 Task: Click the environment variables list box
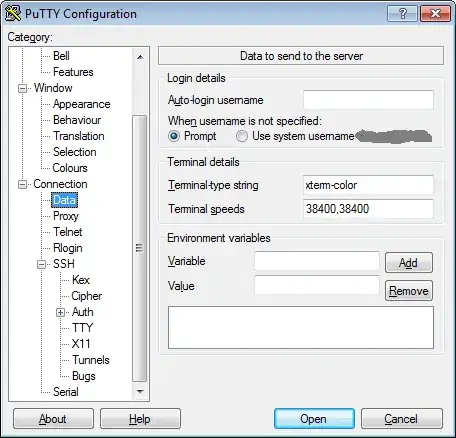click(x=301, y=328)
